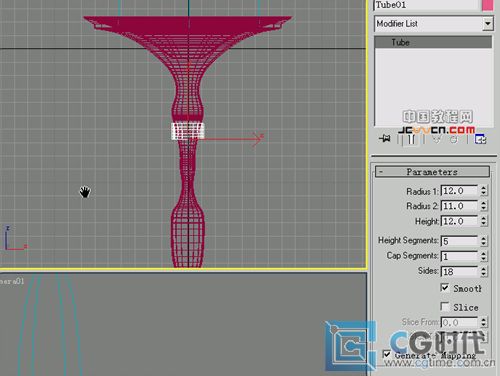Click Radius 1 spinner arrows
The height and width of the screenshot is (376, 500).
click(484, 191)
